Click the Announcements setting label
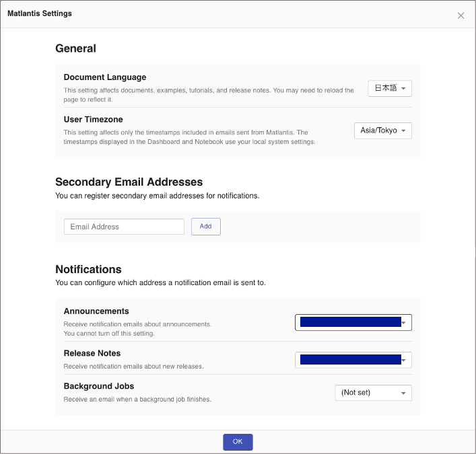476x454 pixels. click(96, 311)
